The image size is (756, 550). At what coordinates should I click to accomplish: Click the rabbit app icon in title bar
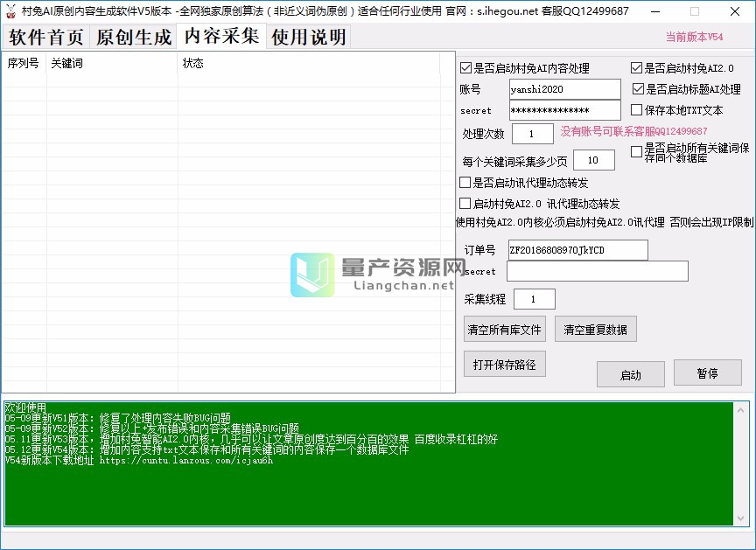tap(10, 11)
